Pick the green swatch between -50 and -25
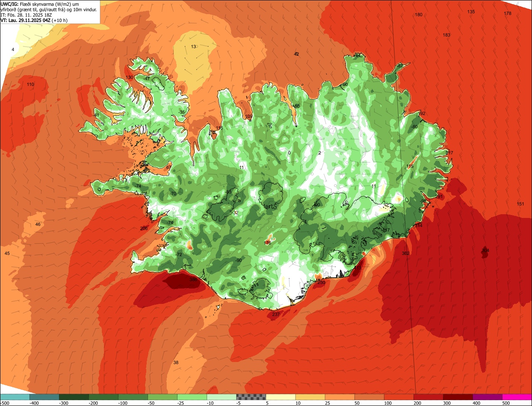 162,397
